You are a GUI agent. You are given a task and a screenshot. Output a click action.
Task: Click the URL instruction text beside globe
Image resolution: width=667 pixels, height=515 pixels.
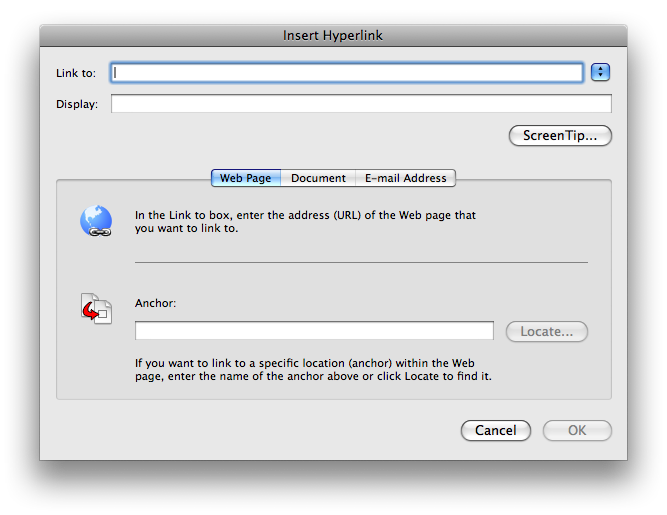[x=305, y=221]
